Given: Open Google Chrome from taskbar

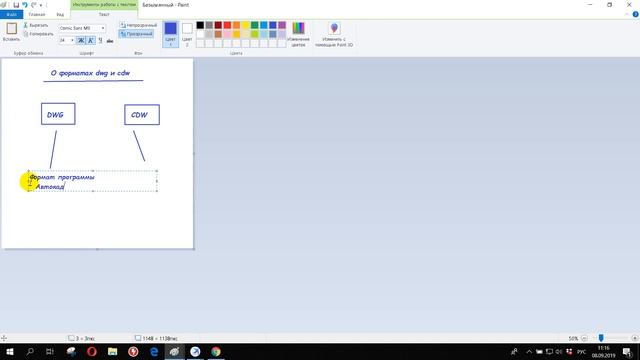Looking at the screenshot, I should click(216, 351).
